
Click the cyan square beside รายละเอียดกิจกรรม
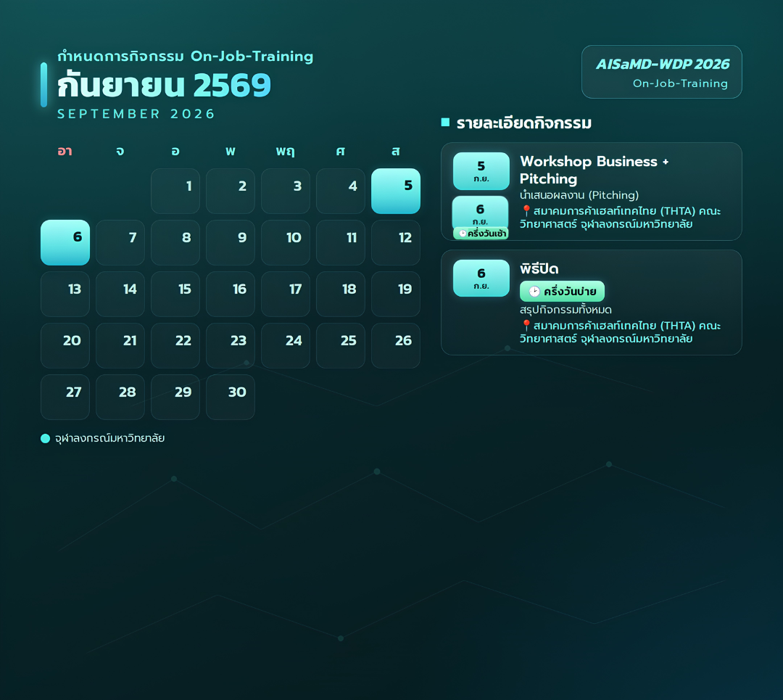[x=445, y=123]
